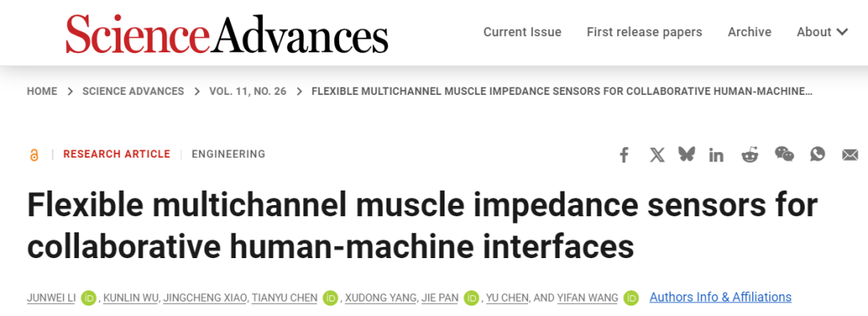Share article on X (Twitter)

click(x=657, y=155)
